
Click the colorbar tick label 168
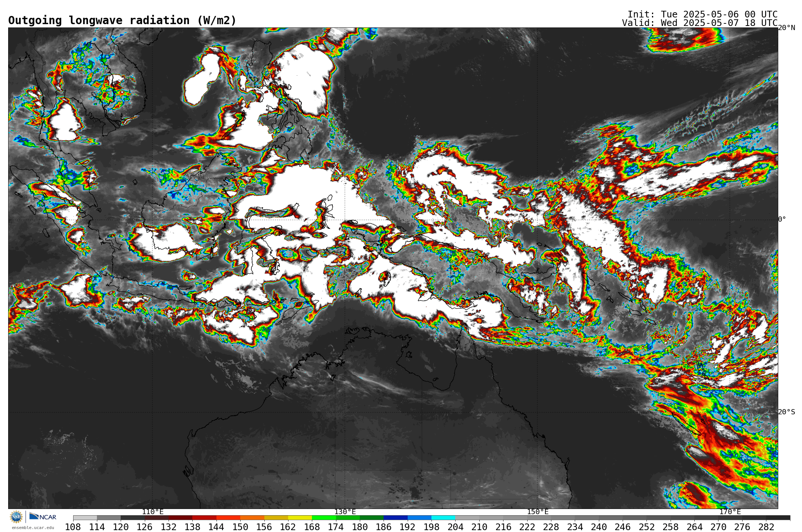tap(312, 527)
